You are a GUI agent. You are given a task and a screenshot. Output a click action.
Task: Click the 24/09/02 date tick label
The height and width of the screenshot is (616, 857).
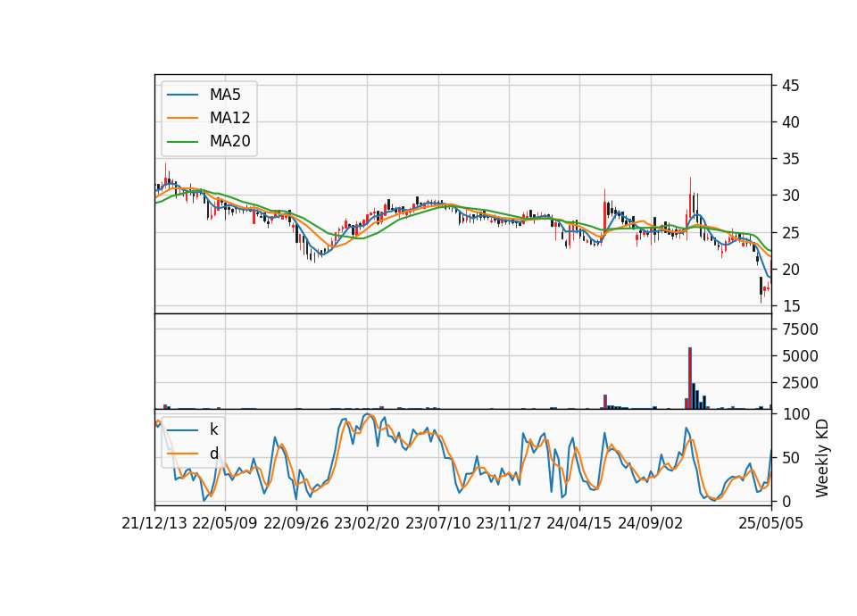point(651,523)
